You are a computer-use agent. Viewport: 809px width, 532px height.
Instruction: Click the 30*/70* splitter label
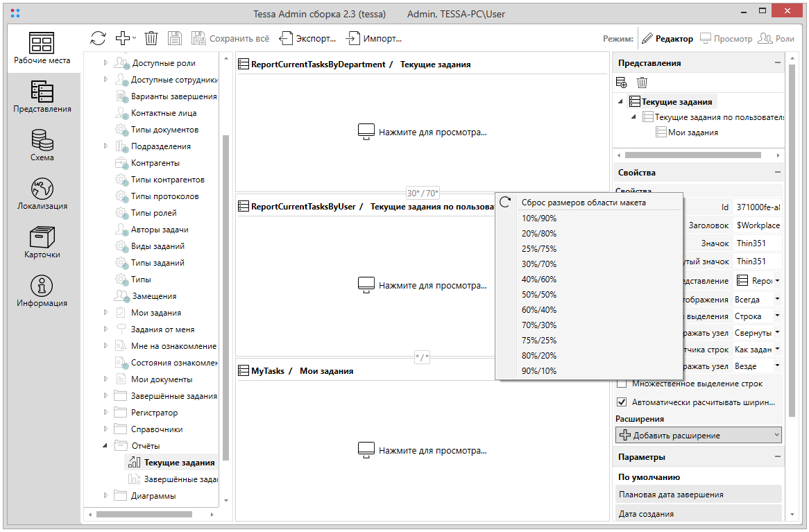(423, 193)
